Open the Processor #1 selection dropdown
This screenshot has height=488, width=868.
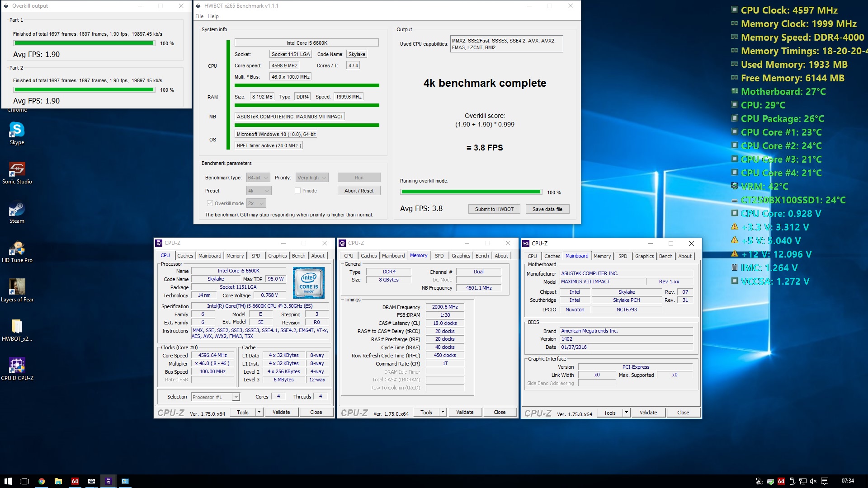click(215, 397)
